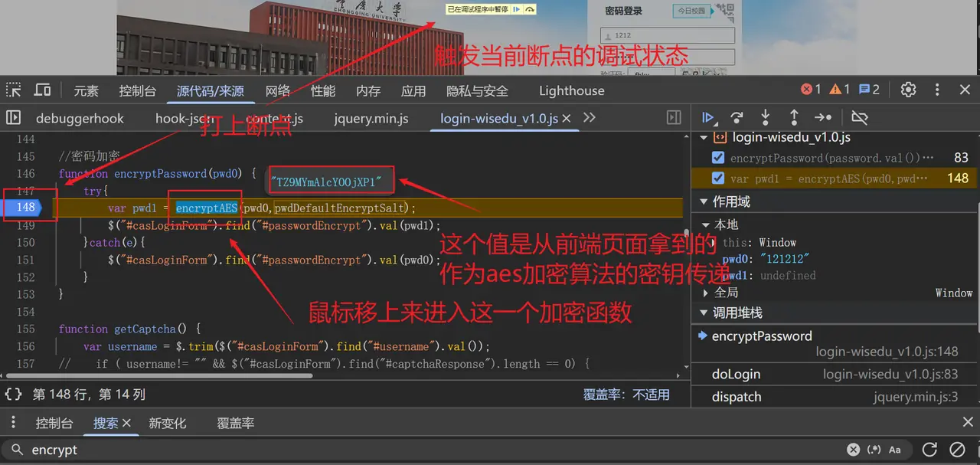Click the step into function icon
This screenshot has height=465, width=980.
765,117
